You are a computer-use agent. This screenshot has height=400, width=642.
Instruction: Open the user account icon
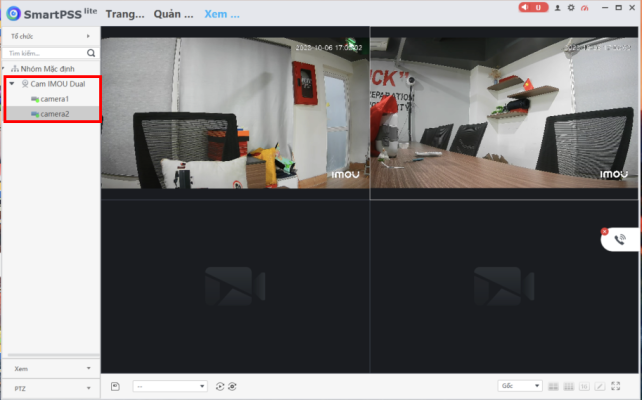(557, 8)
